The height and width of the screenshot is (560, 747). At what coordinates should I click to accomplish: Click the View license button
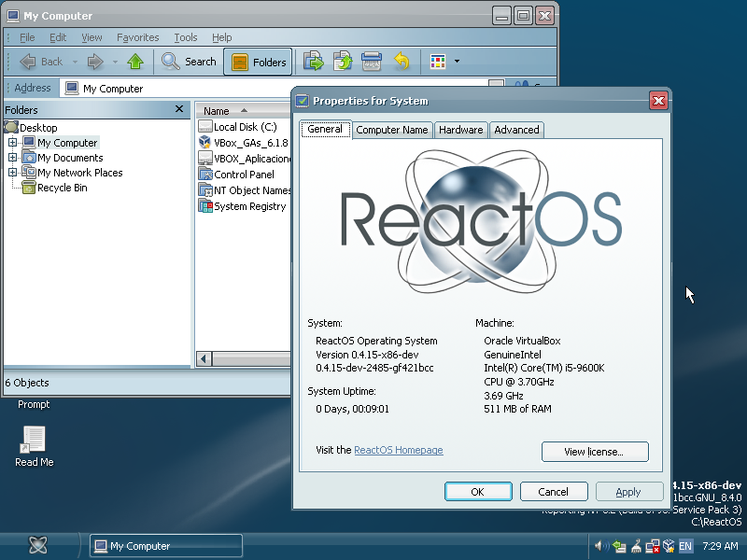(595, 451)
